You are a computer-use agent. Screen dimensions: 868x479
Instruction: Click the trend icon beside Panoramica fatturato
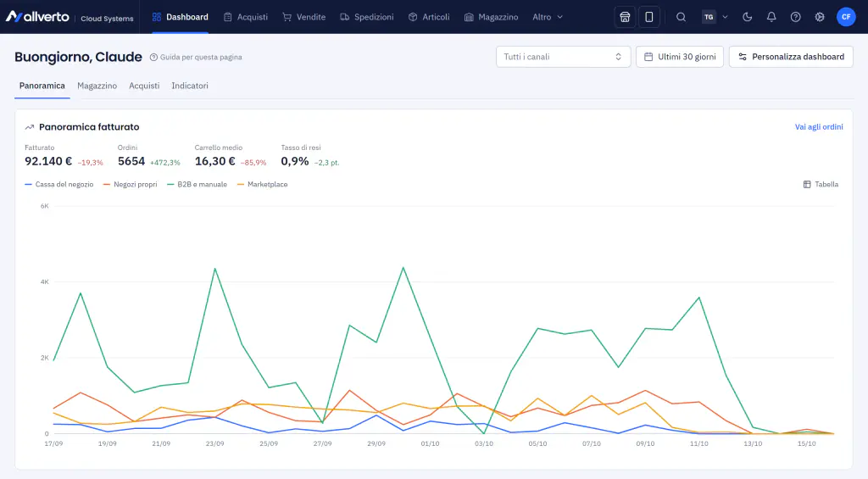[30, 127]
